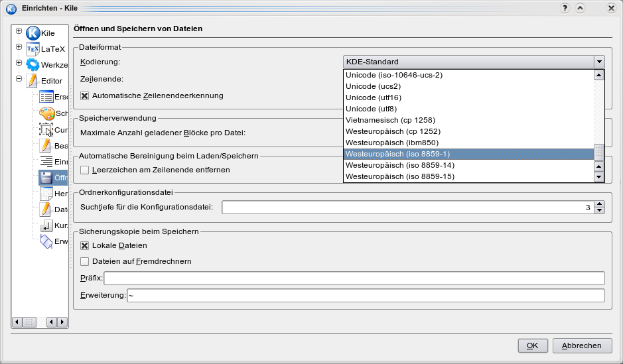Click the sidebar horizontal scrollbar handle
The width and height of the screenshot is (623, 364).
click(x=29, y=322)
